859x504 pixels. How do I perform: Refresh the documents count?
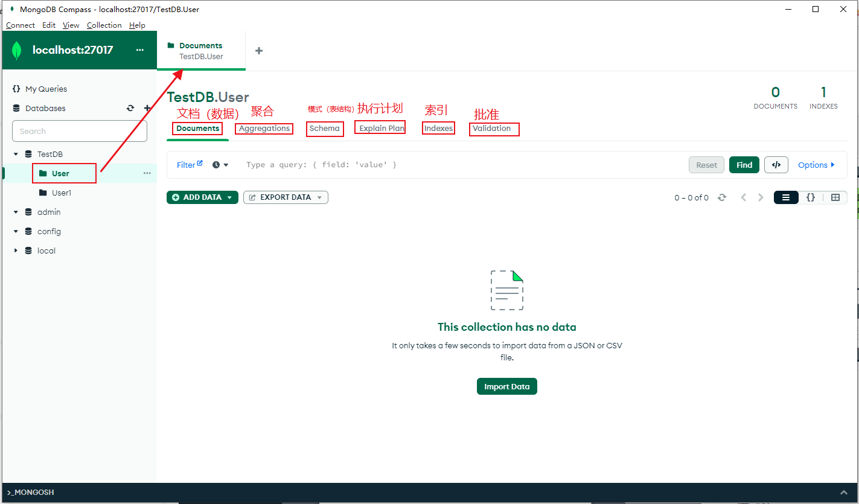click(x=722, y=197)
